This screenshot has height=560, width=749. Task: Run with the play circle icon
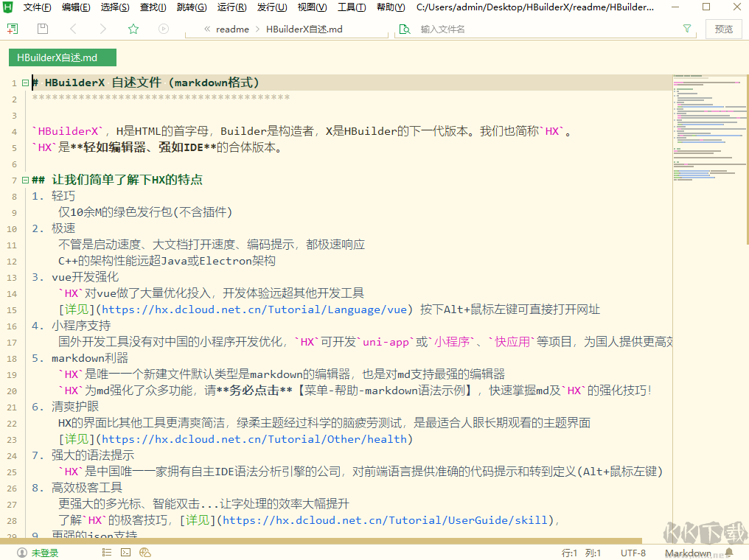164,29
